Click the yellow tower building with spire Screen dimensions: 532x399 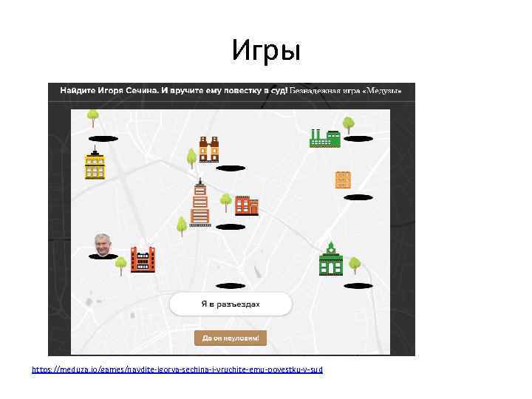coord(95,163)
